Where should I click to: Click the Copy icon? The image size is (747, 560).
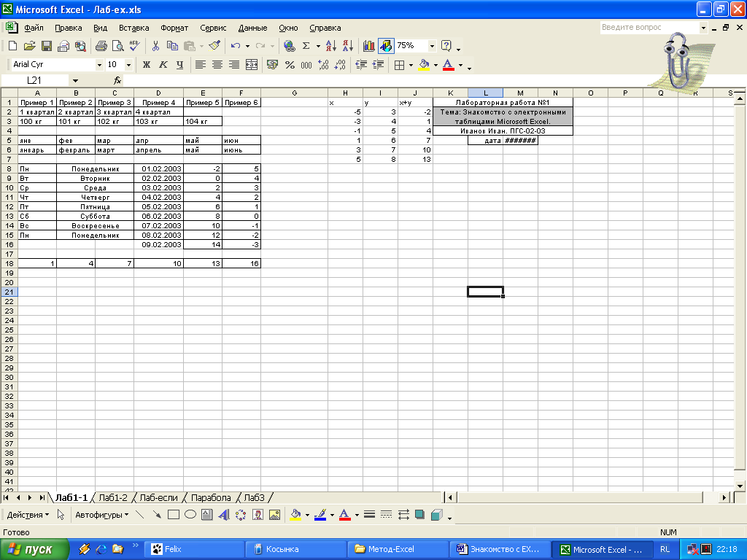pos(172,46)
